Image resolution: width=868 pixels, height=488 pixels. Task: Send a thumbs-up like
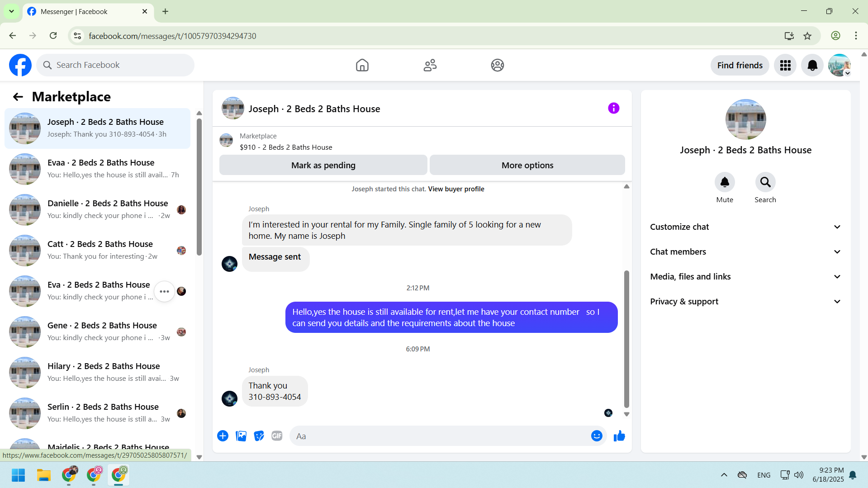619,436
